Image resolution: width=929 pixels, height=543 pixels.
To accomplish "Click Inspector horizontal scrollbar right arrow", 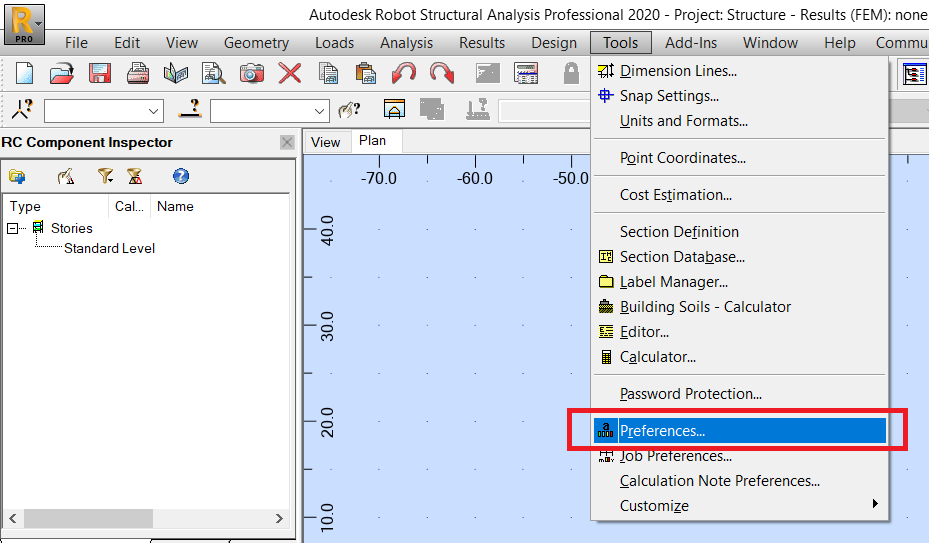I will click(279, 518).
